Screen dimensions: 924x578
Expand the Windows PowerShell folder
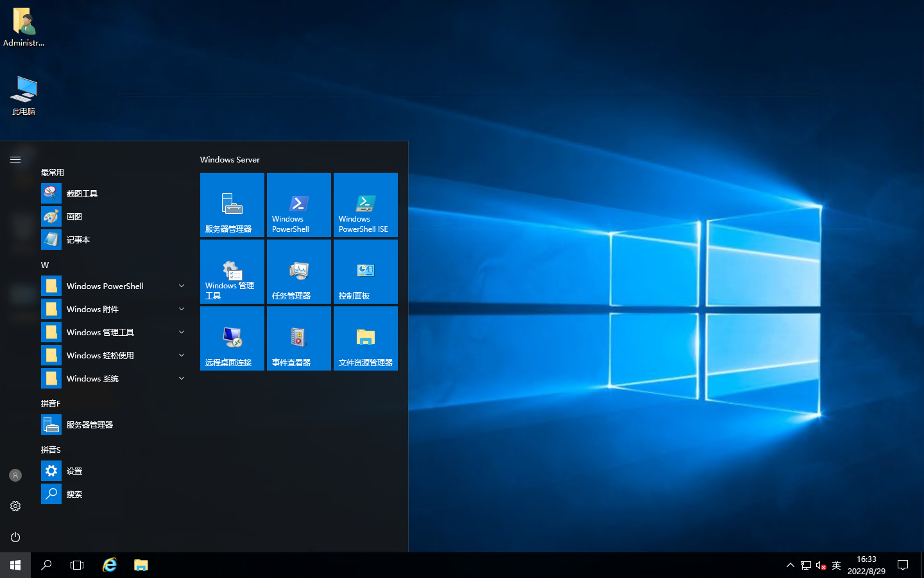tap(116, 286)
